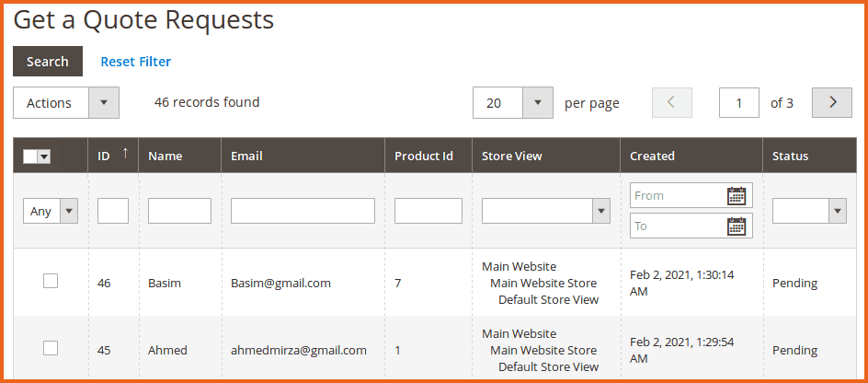Click the Email filter input field
868x383 pixels.
303,211
